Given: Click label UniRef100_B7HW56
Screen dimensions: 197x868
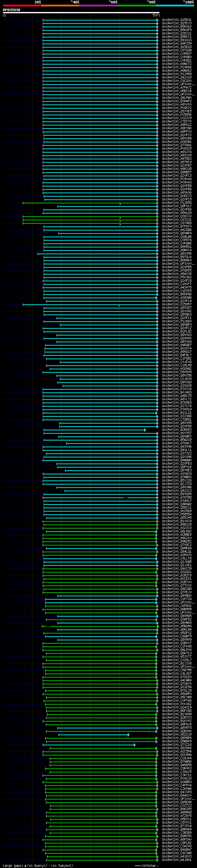Looking at the screenshot, I should tap(176, 761).
